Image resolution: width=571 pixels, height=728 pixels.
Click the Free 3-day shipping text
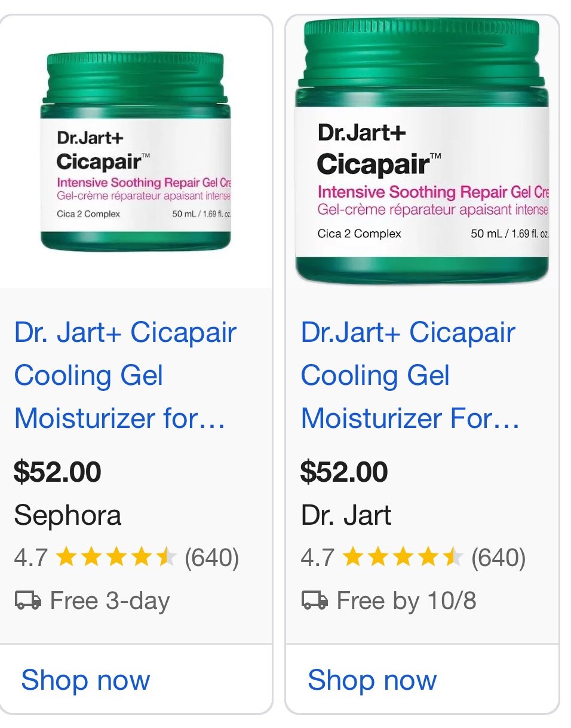click(x=110, y=601)
